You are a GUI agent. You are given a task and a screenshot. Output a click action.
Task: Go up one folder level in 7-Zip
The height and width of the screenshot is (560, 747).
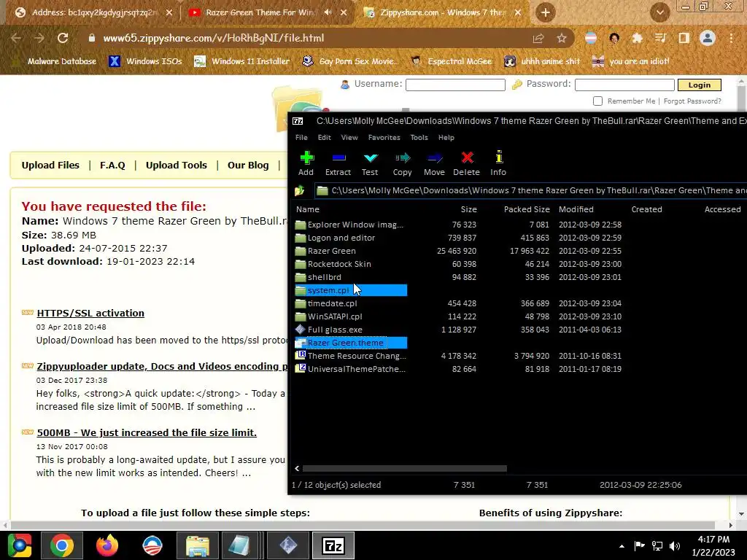[300, 191]
